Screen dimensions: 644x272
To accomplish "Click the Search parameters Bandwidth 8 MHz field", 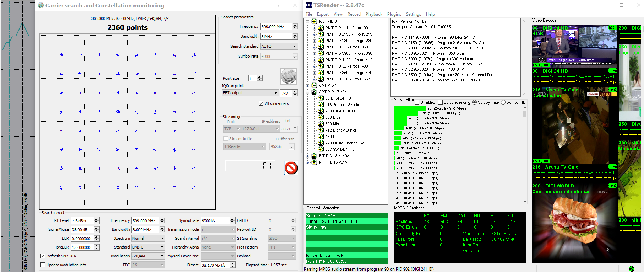I will pyautogui.click(x=276, y=36).
